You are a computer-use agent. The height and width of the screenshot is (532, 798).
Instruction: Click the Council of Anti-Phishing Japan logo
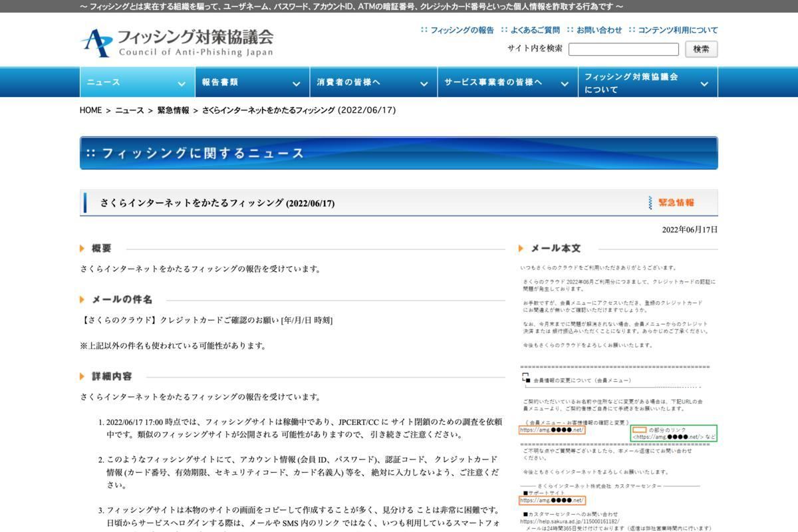pyautogui.click(x=177, y=43)
